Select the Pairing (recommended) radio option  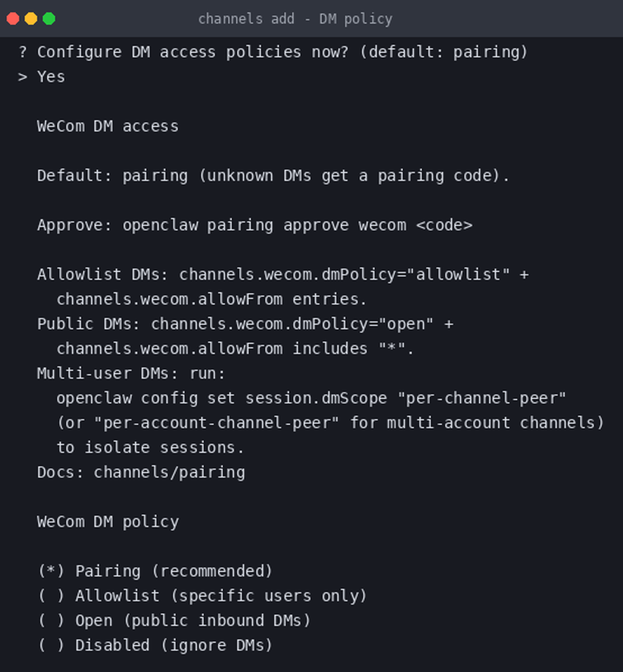(155, 571)
